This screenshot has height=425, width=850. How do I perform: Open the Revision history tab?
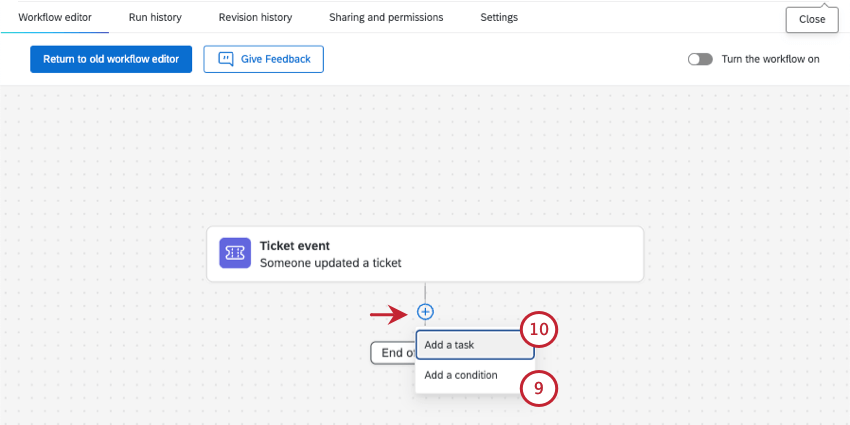pyautogui.click(x=255, y=17)
